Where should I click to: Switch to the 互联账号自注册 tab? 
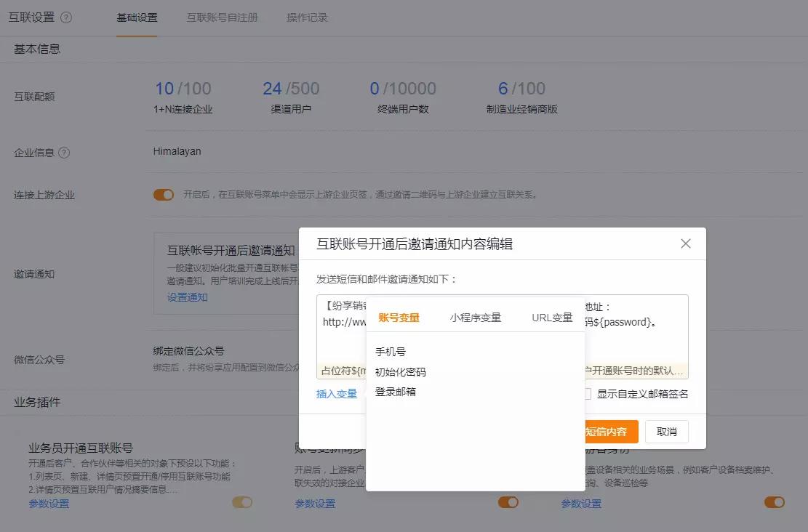pyautogui.click(x=222, y=17)
